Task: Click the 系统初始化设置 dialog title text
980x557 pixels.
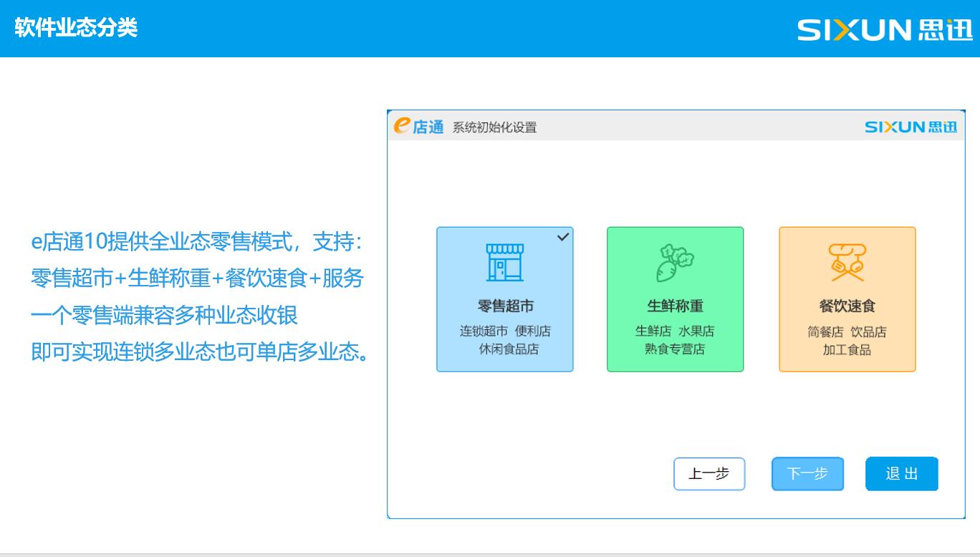Action: [x=494, y=128]
